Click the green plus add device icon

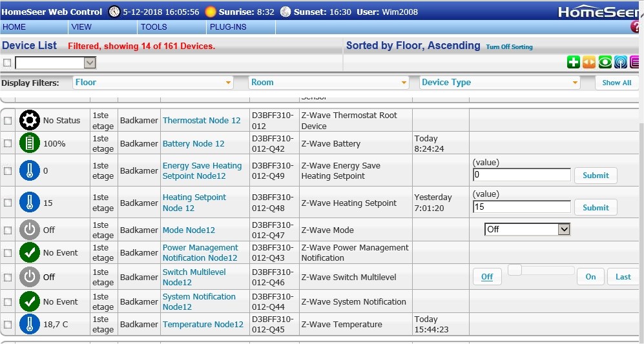click(574, 62)
